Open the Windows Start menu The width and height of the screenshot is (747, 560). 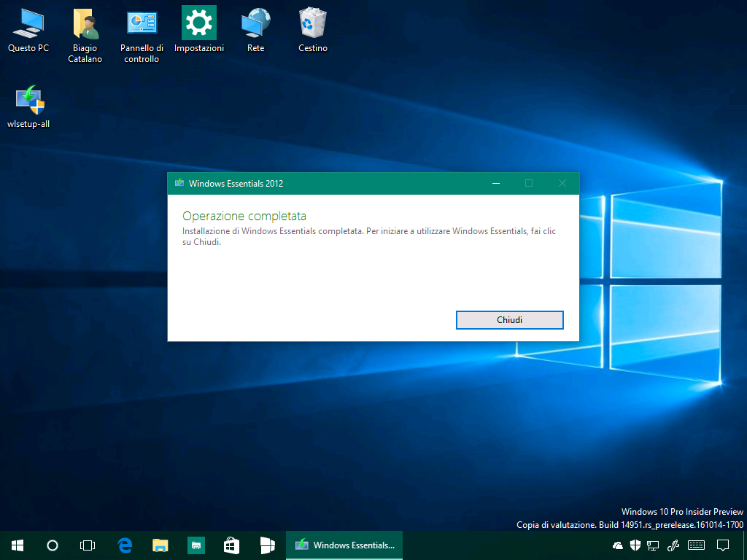(18, 545)
